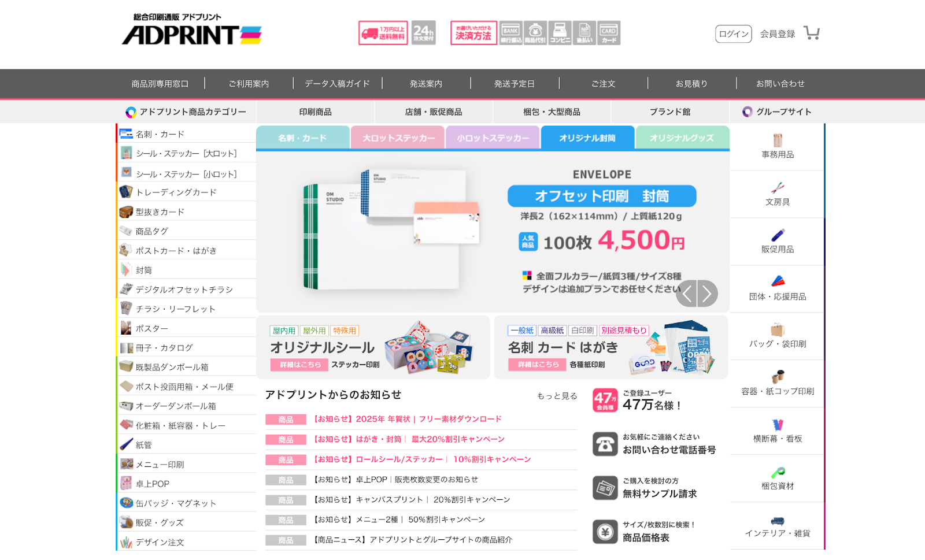Viewport: 925px width, 560px height.
Task: Click the 文房具 stationery icon
Action: (778, 188)
